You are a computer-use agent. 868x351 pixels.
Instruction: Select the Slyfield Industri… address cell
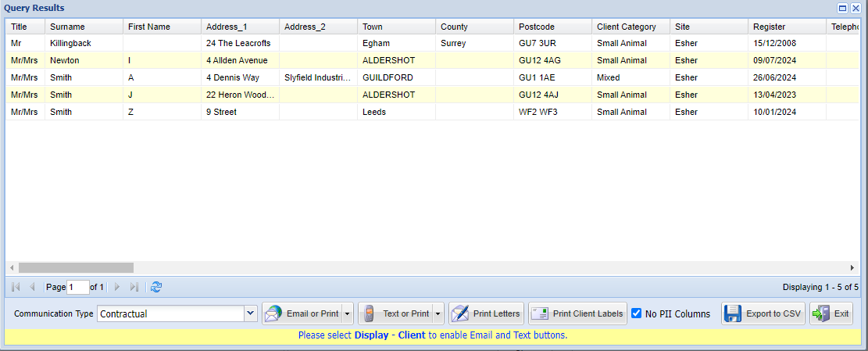tap(318, 77)
